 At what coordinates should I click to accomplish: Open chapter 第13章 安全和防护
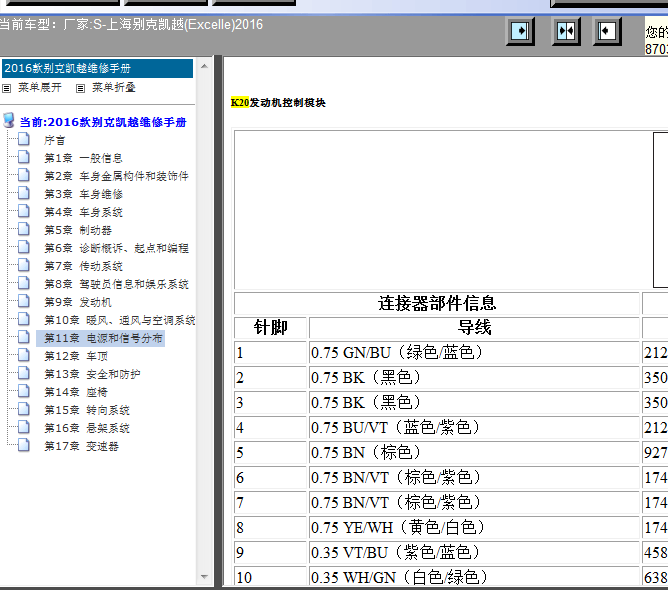(92, 374)
